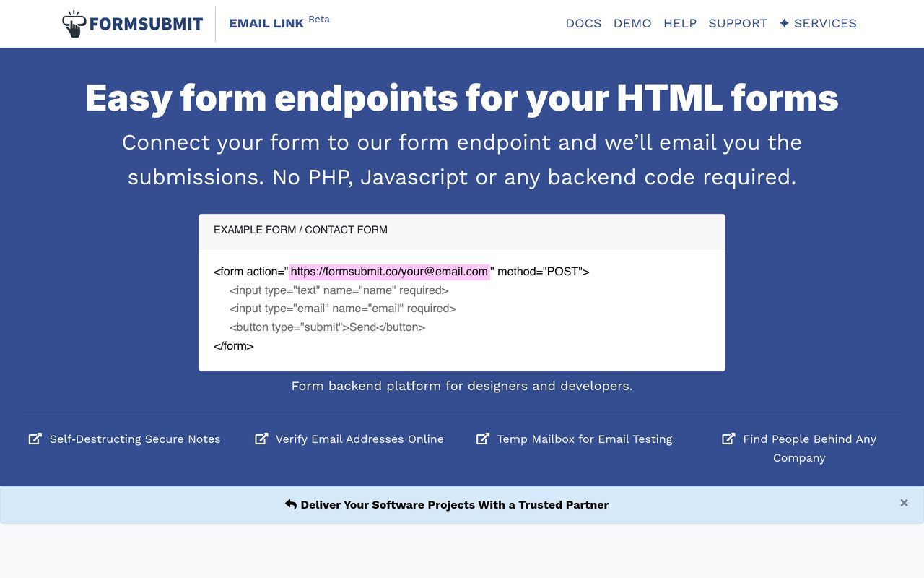
Task: Go to the DOCS menu item
Action: click(x=583, y=23)
